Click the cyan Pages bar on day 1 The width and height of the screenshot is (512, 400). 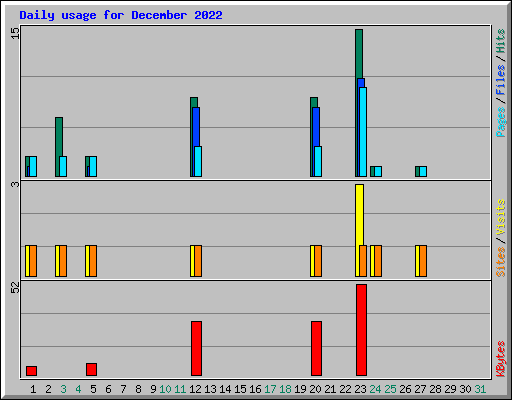point(33,166)
